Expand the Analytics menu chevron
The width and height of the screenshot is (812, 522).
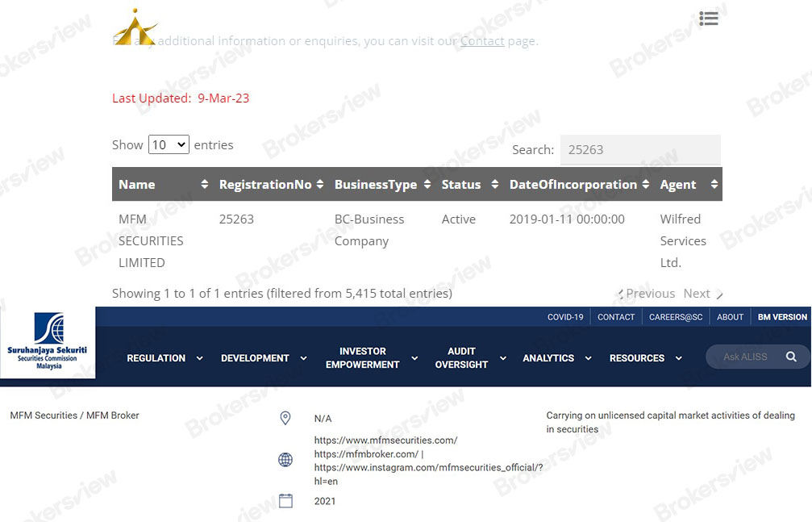point(589,358)
